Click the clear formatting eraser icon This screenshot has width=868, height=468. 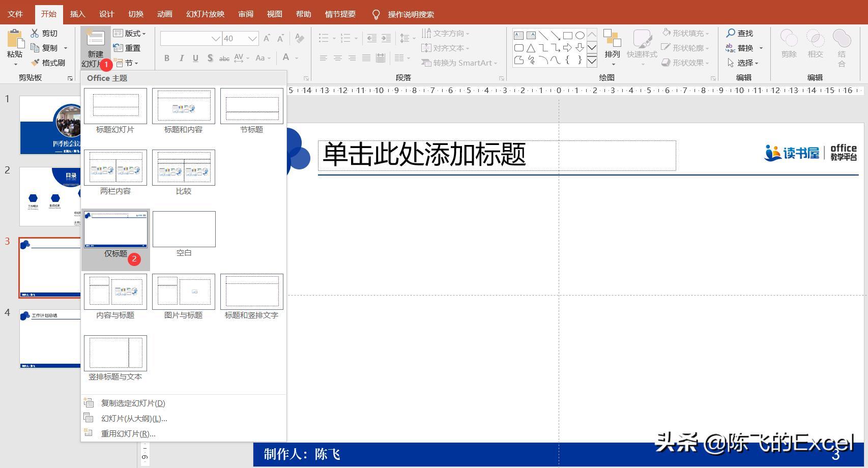pos(300,39)
